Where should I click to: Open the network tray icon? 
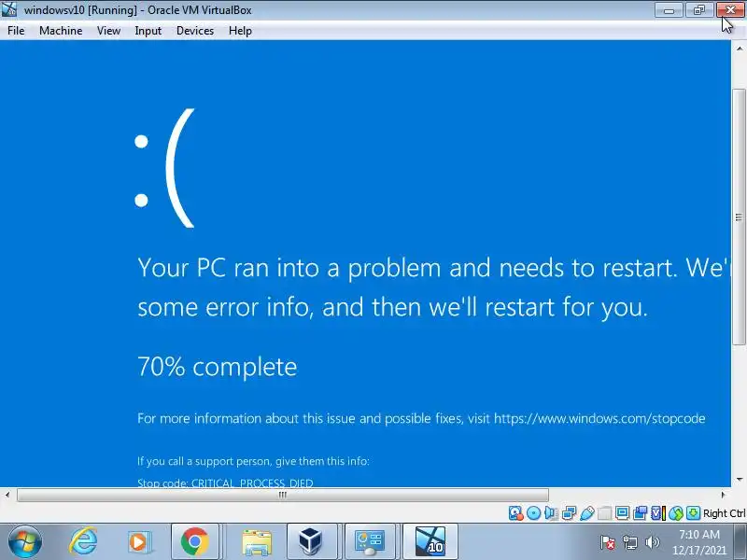coord(630,542)
